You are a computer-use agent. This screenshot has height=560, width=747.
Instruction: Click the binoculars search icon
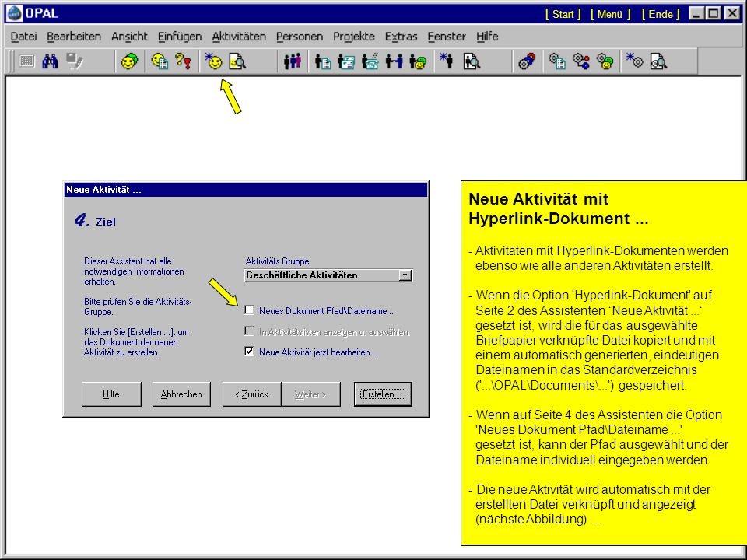pos(50,61)
